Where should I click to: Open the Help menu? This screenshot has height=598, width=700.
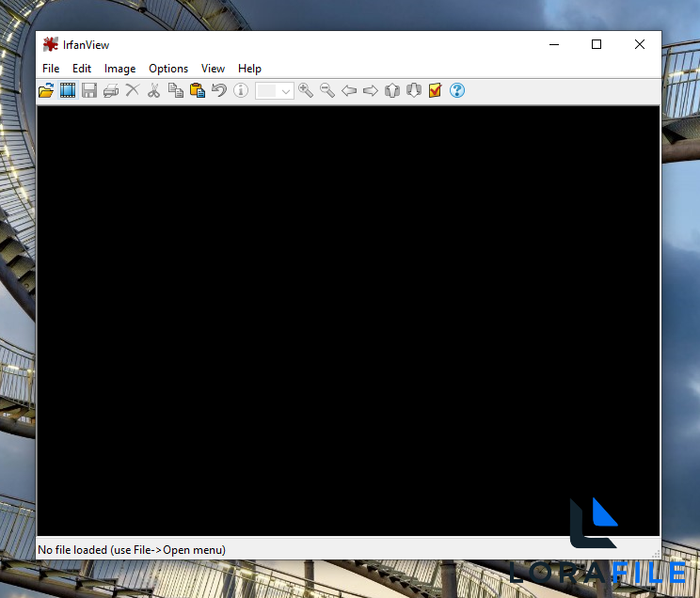point(249,69)
